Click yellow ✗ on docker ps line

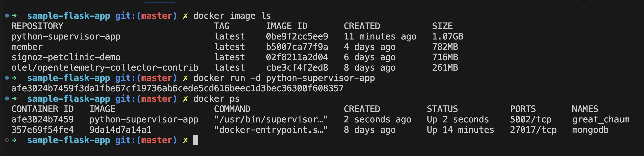pos(185,99)
